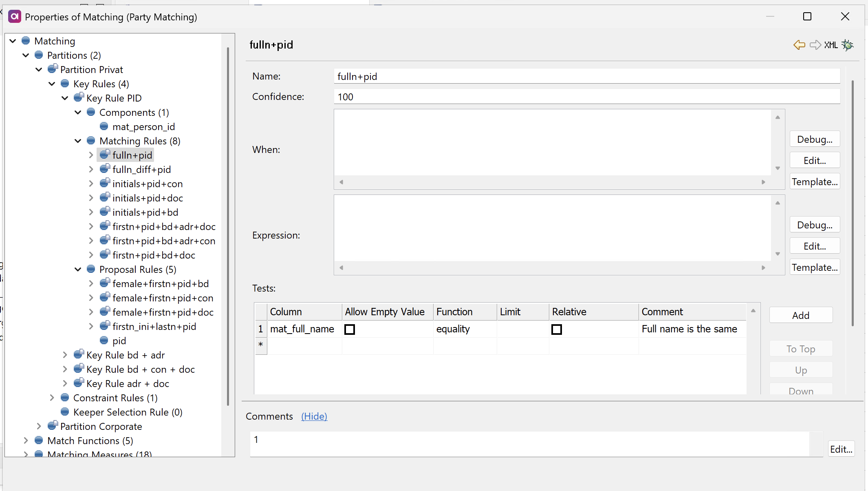Collapse the Proposal Rules branch
This screenshot has width=868, height=491.
pyautogui.click(x=78, y=269)
